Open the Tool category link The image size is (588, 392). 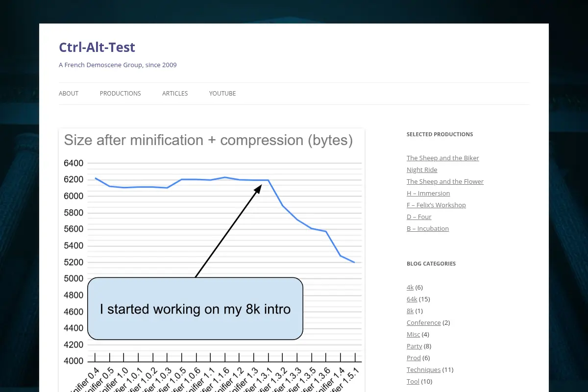click(413, 381)
